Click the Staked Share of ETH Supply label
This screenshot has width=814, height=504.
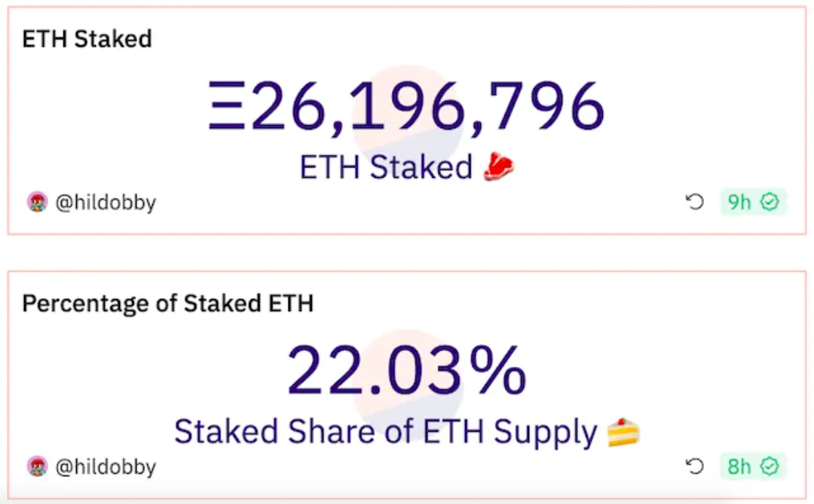point(386,432)
